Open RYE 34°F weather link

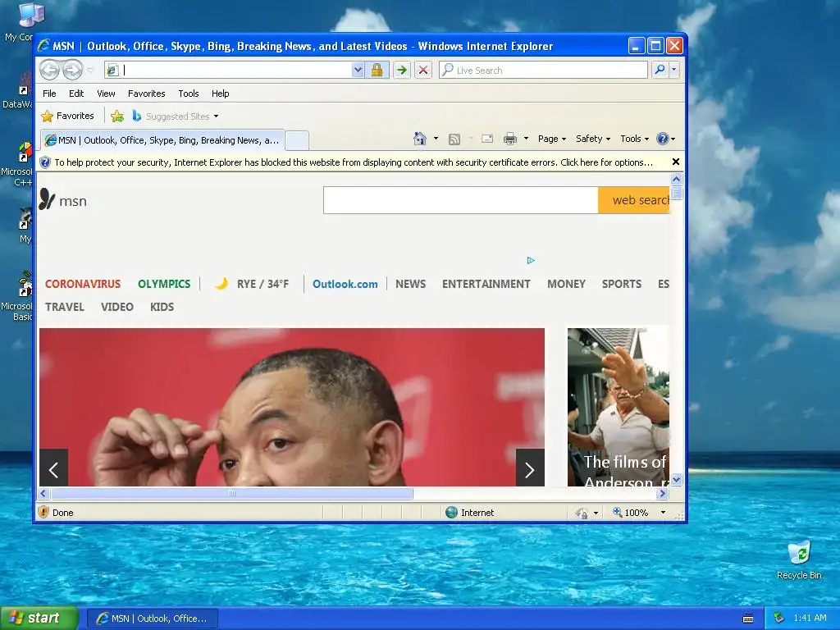click(252, 284)
